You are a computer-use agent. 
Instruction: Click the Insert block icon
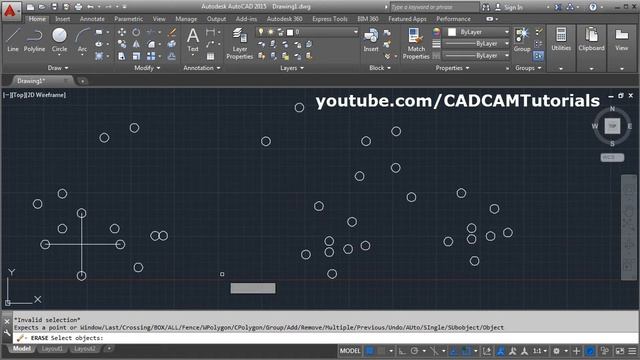371,40
